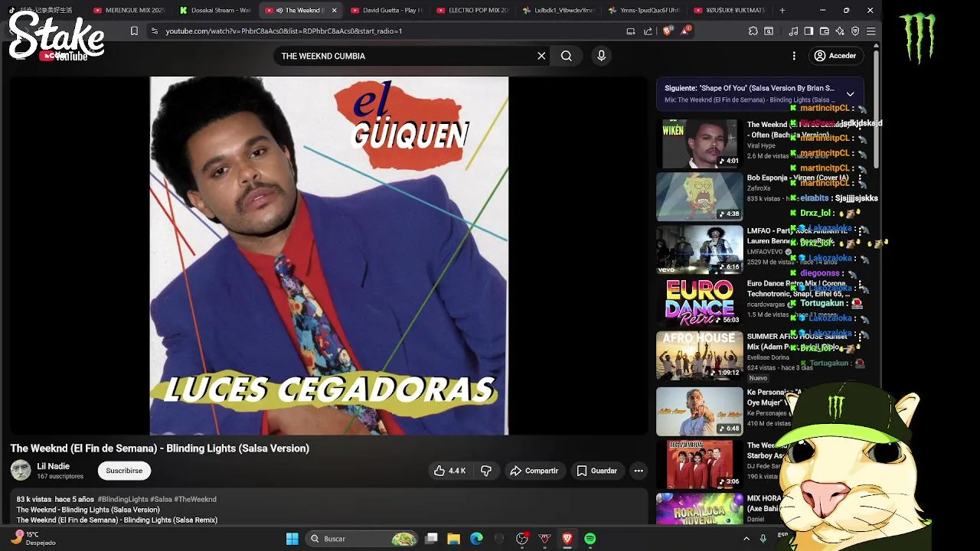The height and width of the screenshot is (551, 980).
Task: Open Brave Shields lion icon
Action: tap(667, 31)
